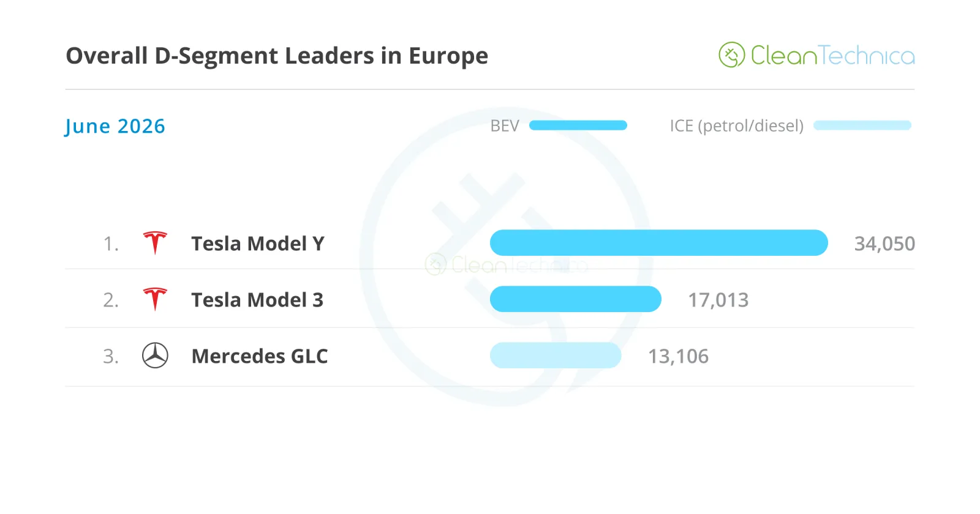Click the Tesla logo beside Model 3
The height and width of the screenshot is (514, 980).
pyautogui.click(x=155, y=299)
